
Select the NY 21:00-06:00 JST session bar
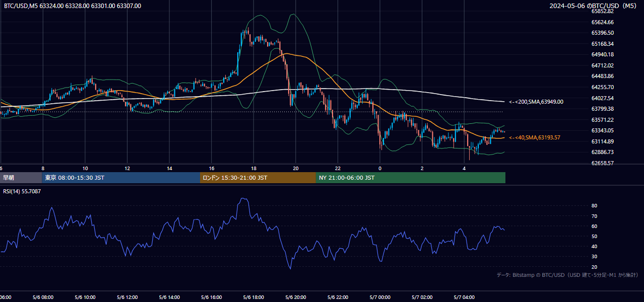point(411,178)
